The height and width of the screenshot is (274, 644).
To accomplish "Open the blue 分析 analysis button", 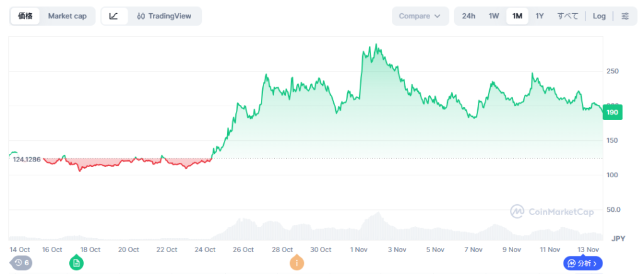I will click(x=582, y=263).
